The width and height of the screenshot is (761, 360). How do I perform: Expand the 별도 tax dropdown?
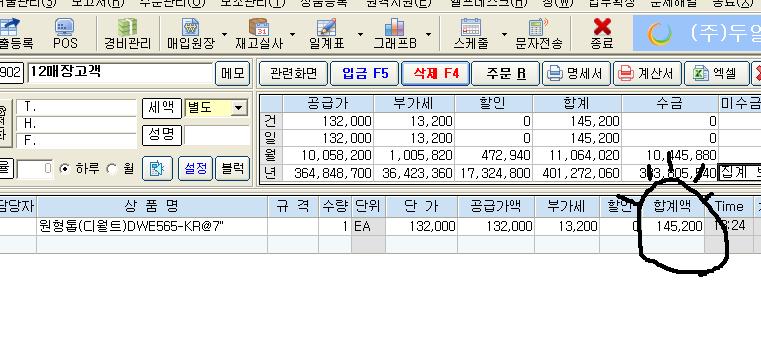pos(239,108)
